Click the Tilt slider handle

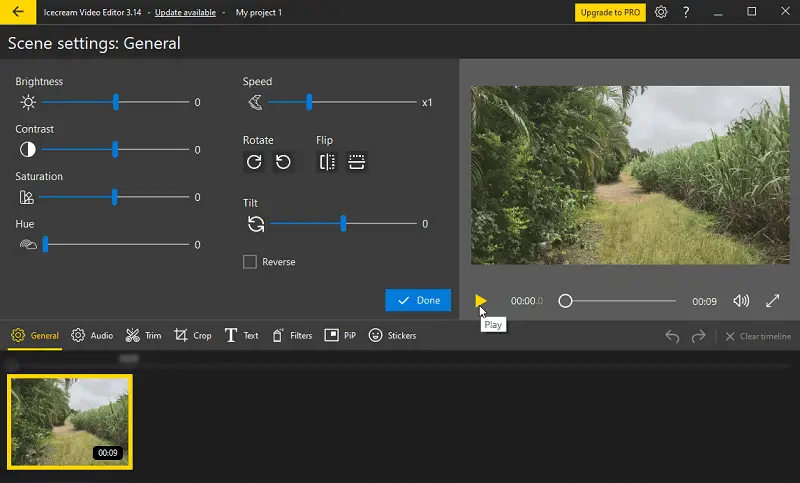pos(343,223)
